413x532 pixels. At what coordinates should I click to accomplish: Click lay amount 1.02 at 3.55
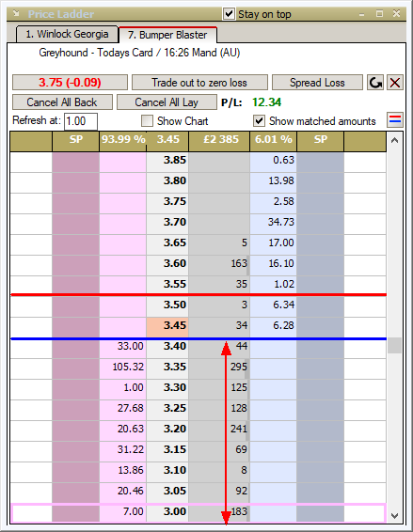[274, 284]
